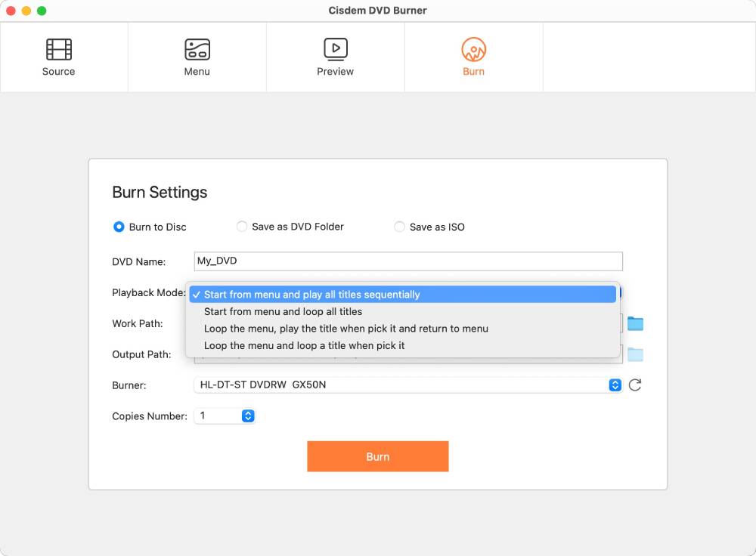Change the Copies Number stepper
756x556 pixels.
point(248,415)
